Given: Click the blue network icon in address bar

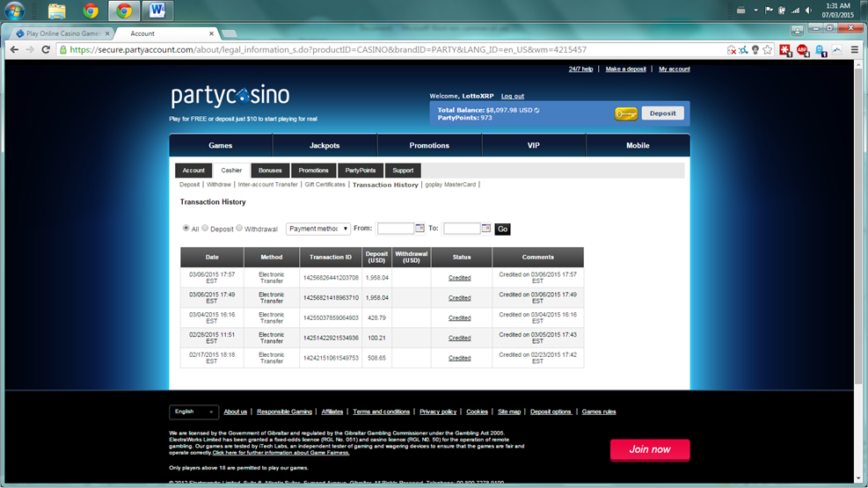Looking at the screenshot, I should coord(743,50).
